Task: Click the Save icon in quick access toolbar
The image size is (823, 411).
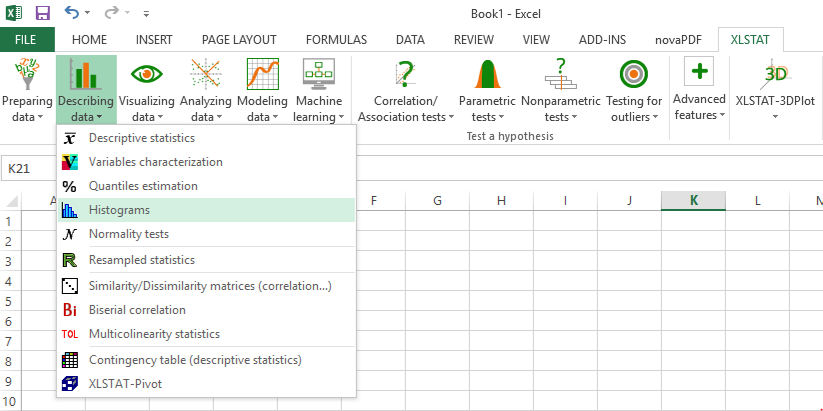Action: [x=42, y=14]
